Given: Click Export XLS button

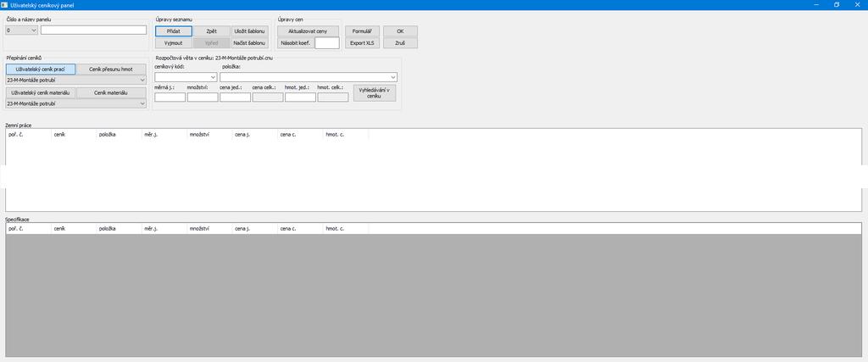Looking at the screenshot, I should click(x=363, y=42).
